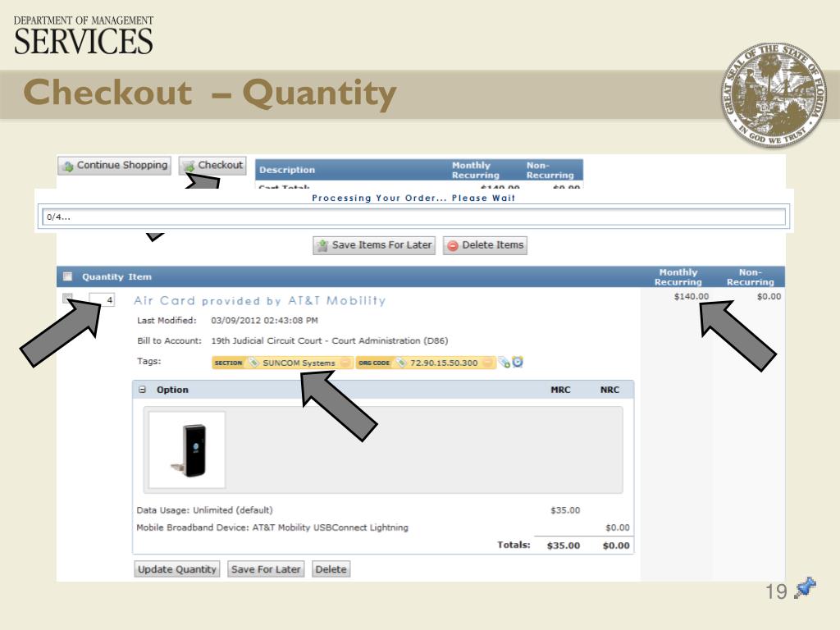Click the Continue Shopping button
The width and height of the screenshot is (840, 630).
click(x=114, y=166)
